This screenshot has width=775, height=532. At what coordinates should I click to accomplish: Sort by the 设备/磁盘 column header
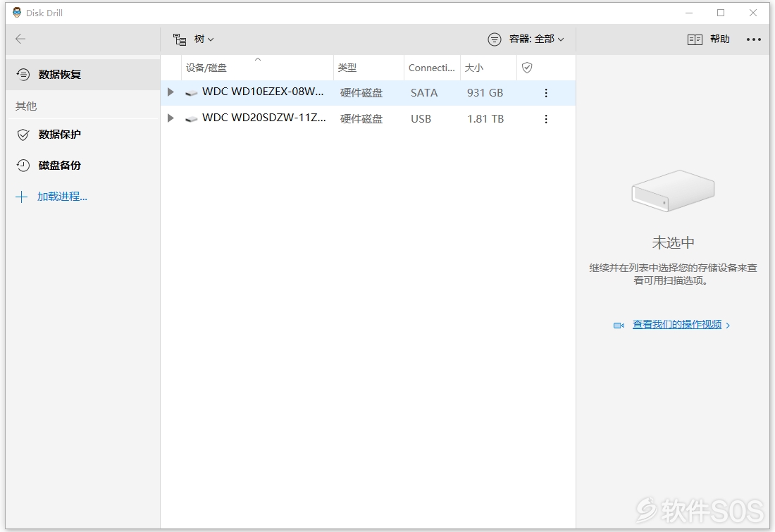[257, 68]
